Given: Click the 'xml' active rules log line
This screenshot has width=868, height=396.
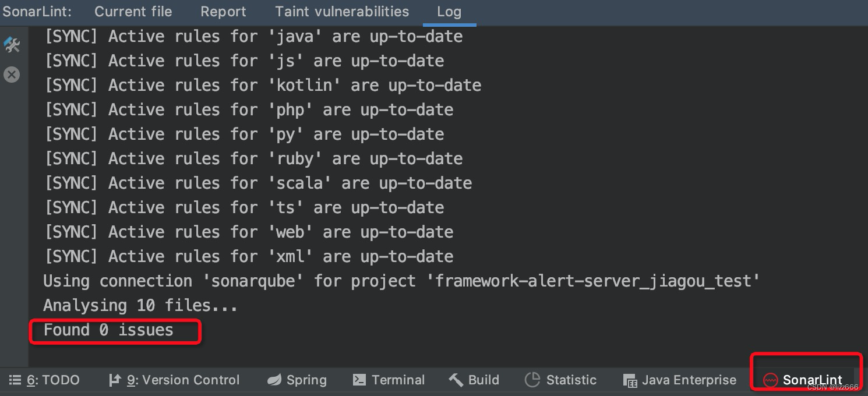Looking at the screenshot, I should click(x=249, y=257).
